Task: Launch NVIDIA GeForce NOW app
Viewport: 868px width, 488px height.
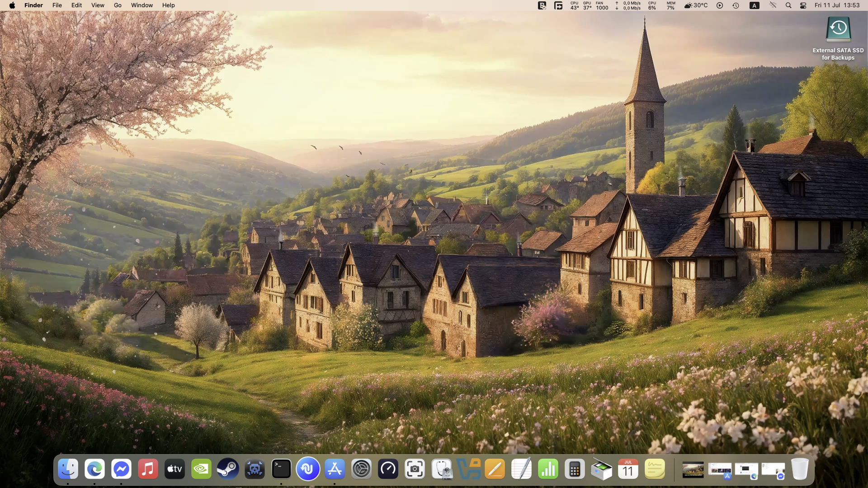Action: point(201,469)
